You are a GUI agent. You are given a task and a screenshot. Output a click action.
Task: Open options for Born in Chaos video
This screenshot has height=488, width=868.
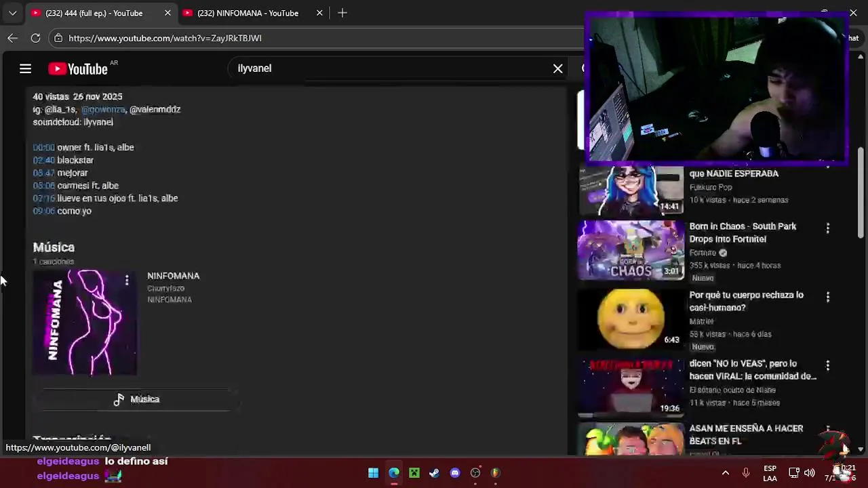click(827, 228)
